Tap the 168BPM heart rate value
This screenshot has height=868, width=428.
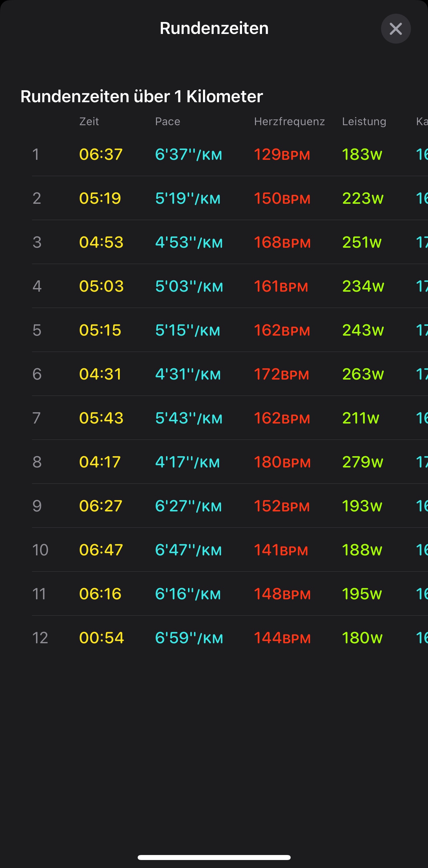282,242
